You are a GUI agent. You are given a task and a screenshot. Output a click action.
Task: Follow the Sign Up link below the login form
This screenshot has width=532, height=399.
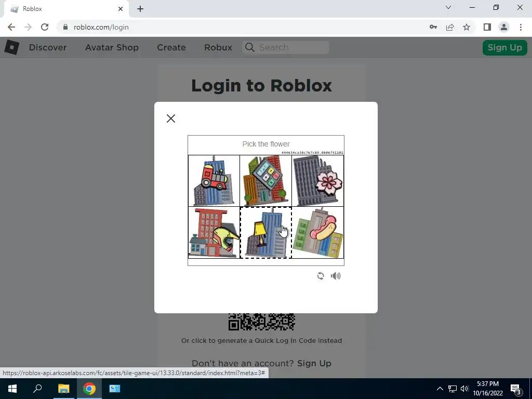[314, 363]
